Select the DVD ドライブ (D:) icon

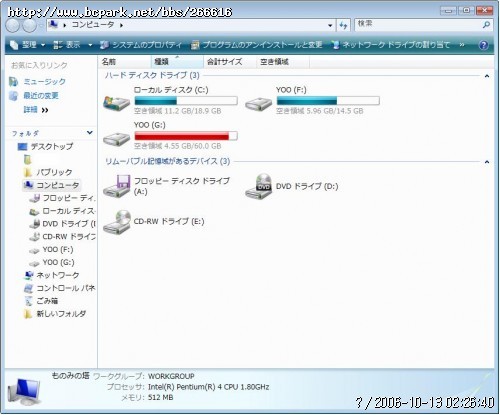click(x=259, y=187)
